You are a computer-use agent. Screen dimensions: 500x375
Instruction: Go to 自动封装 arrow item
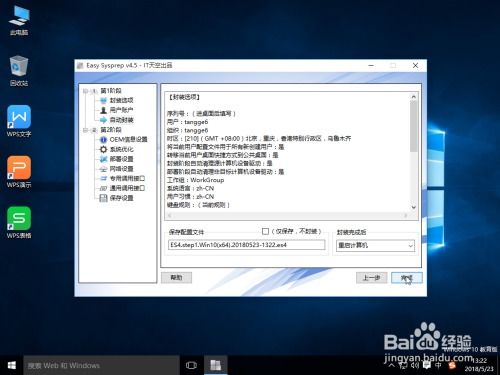117,120
